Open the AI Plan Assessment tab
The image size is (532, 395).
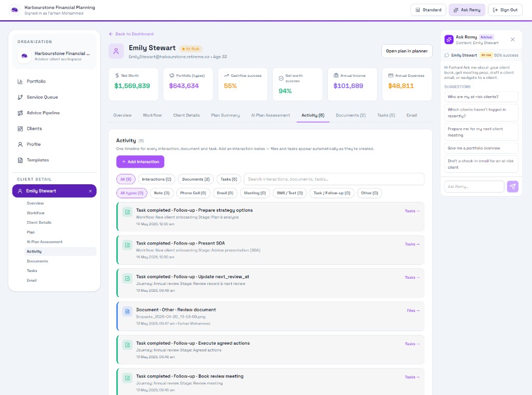coord(270,116)
